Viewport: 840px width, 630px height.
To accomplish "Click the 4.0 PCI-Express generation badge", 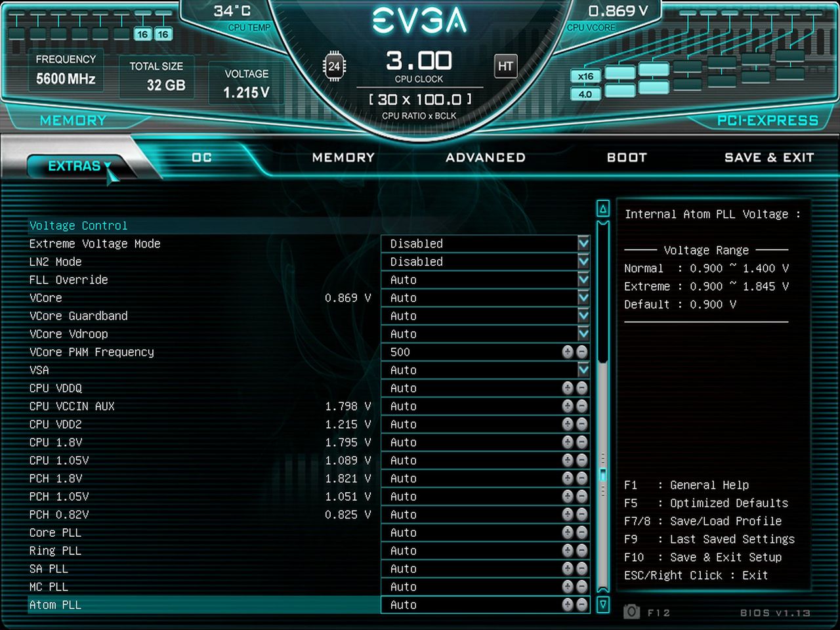I will tap(586, 94).
